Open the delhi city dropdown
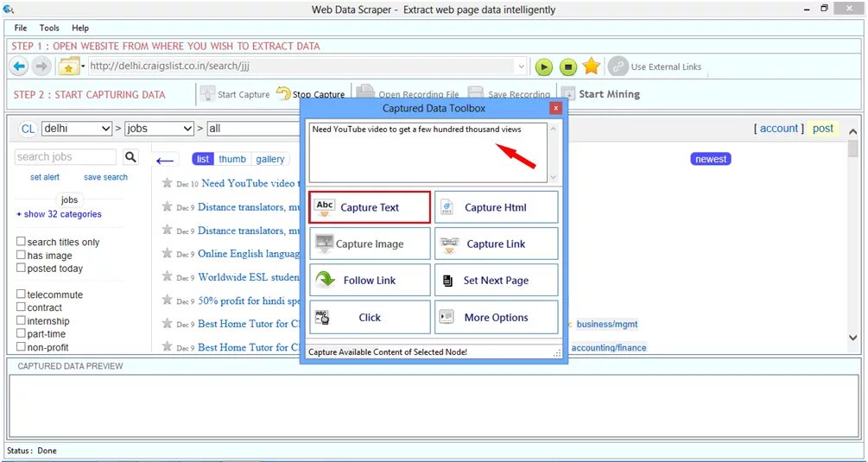The height and width of the screenshot is (462, 868). tap(77, 129)
